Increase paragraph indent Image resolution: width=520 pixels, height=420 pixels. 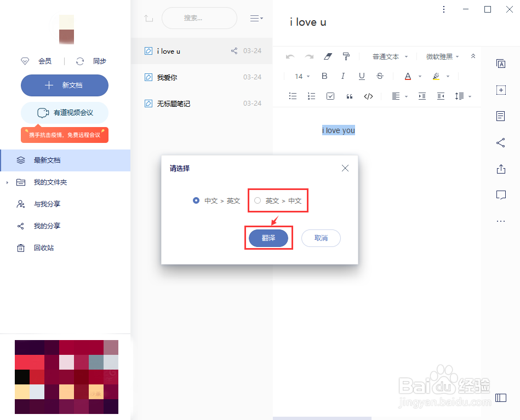coord(422,96)
